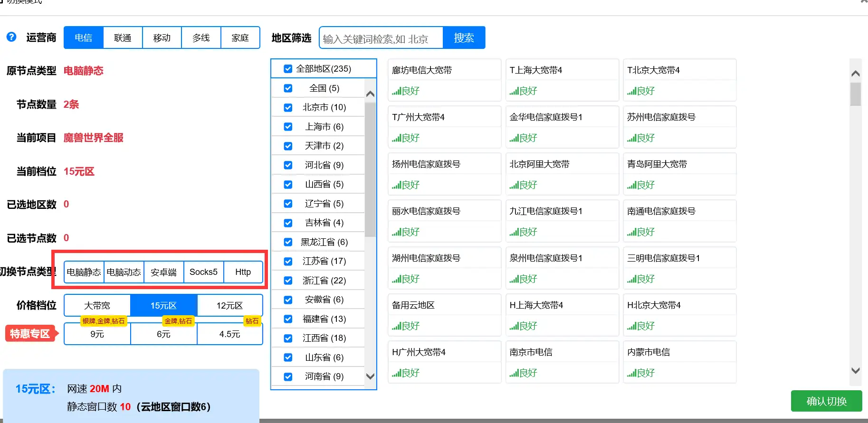Switch carrier to 联通 tab

[x=123, y=38]
